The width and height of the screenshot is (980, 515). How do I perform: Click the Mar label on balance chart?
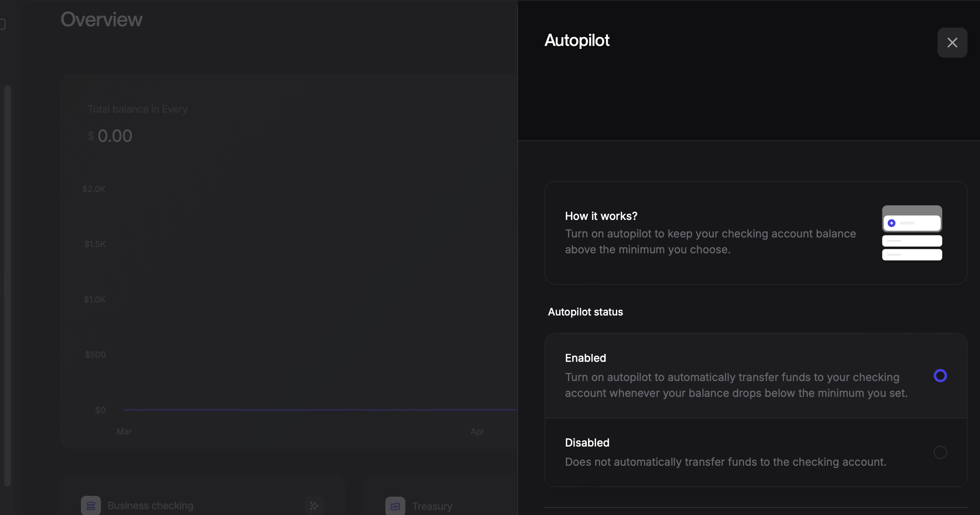124,432
